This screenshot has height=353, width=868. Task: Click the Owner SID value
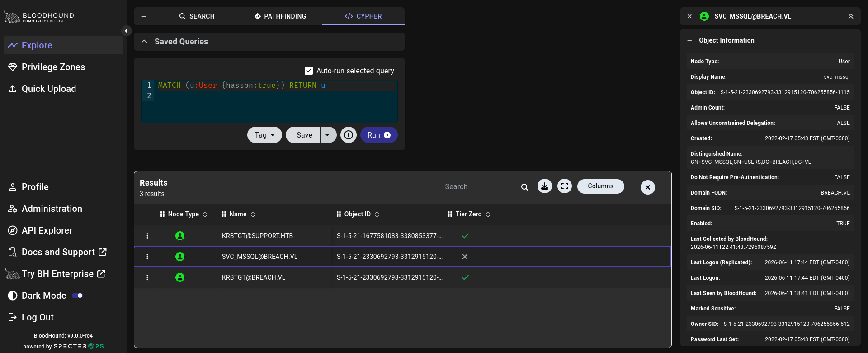point(787,324)
